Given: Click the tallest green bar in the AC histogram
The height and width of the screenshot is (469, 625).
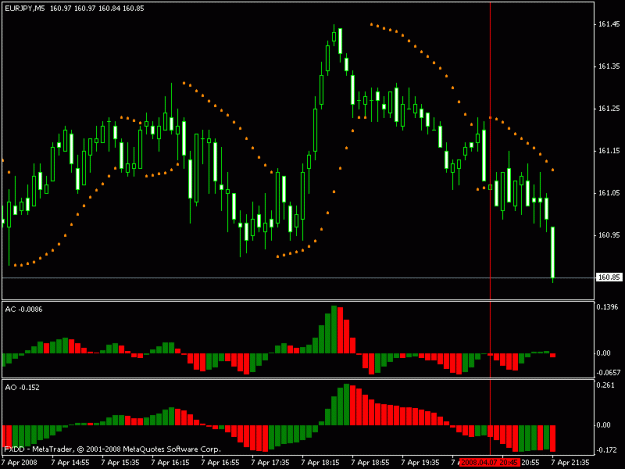Looking at the screenshot, I should point(334,330).
